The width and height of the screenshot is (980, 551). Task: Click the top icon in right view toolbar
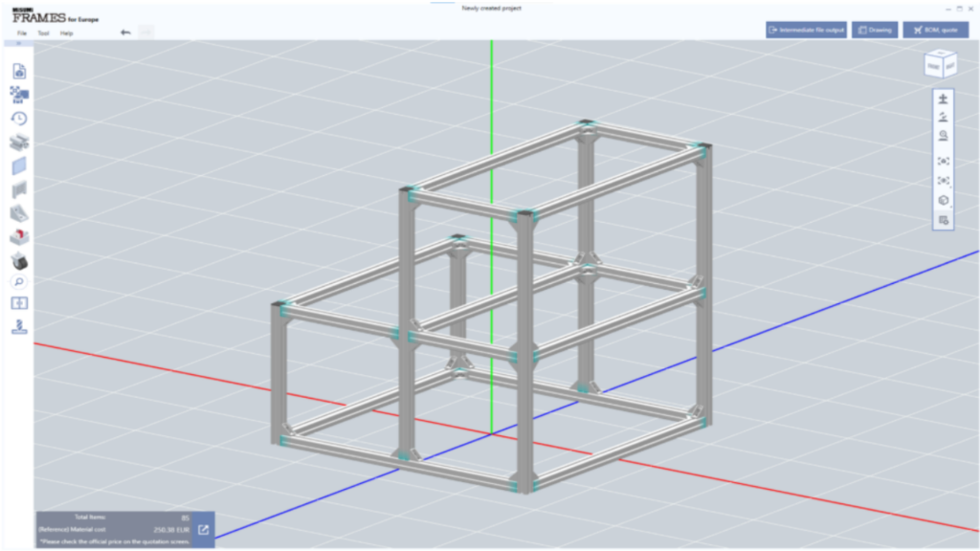pos(944,99)
